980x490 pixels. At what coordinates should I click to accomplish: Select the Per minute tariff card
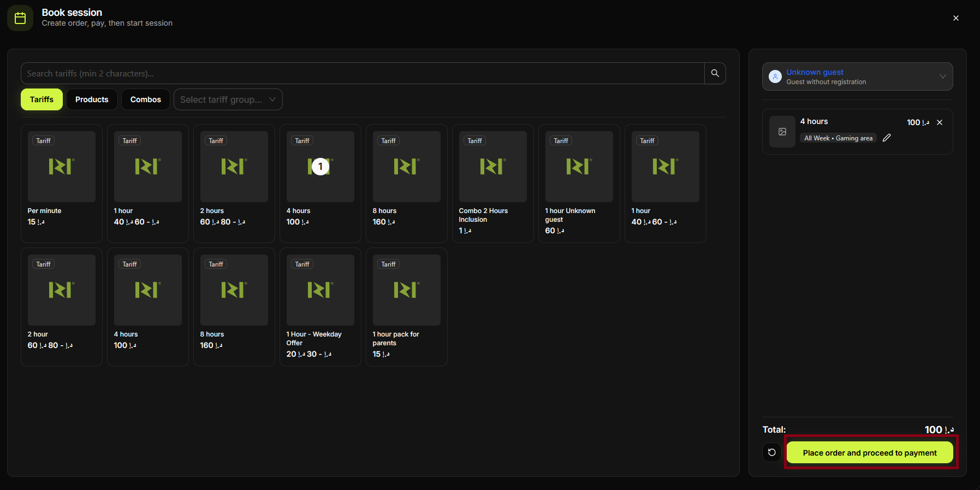click(61, 183)
